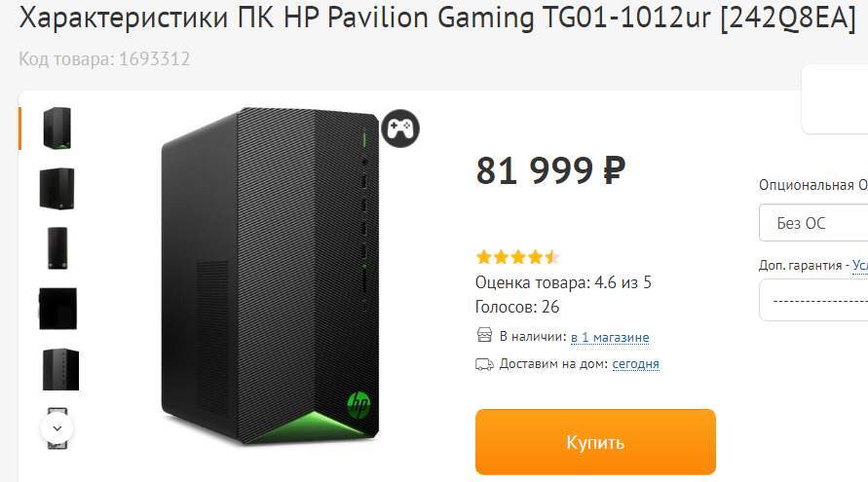Select the third narrow front-view thumbnail

point(57,248)
